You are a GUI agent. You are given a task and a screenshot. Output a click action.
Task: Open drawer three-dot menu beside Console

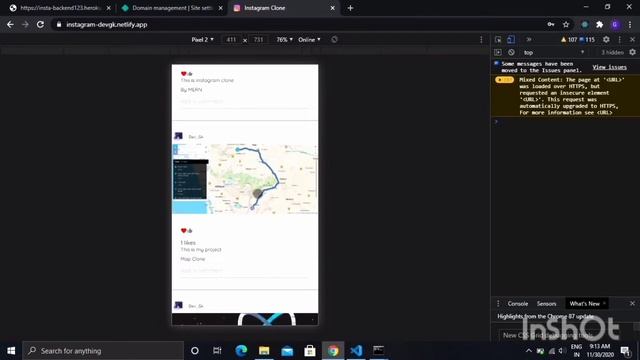coord(498,304)
